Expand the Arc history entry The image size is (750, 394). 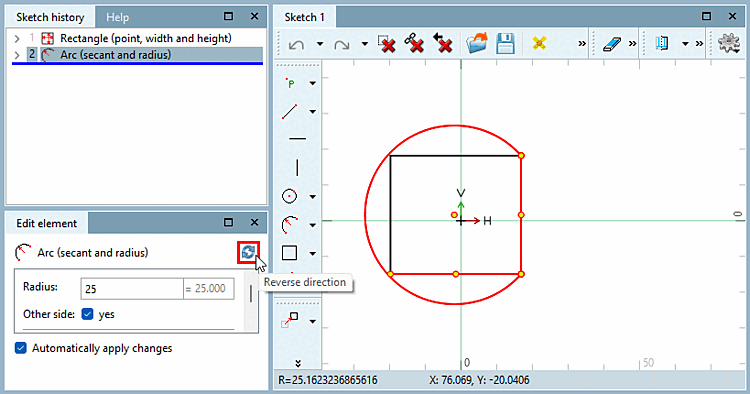17,55
